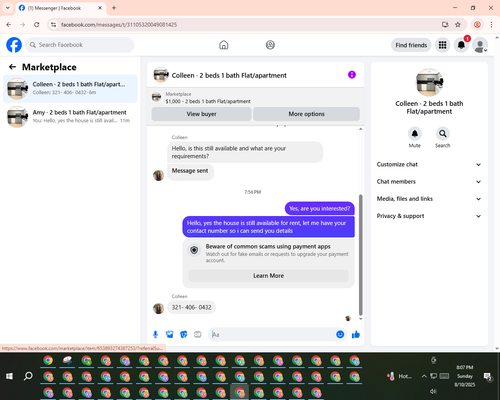Screen dimensions: 500x400
Task: Click Learn More in scam warning
Action: [268, 276]
